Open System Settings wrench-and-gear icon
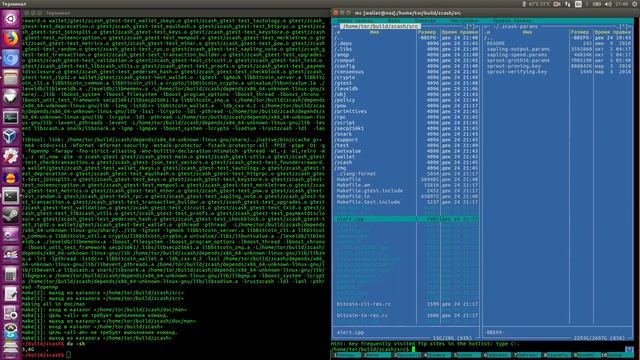This screenshot has width=640, height=360. [x=10, y=157]
